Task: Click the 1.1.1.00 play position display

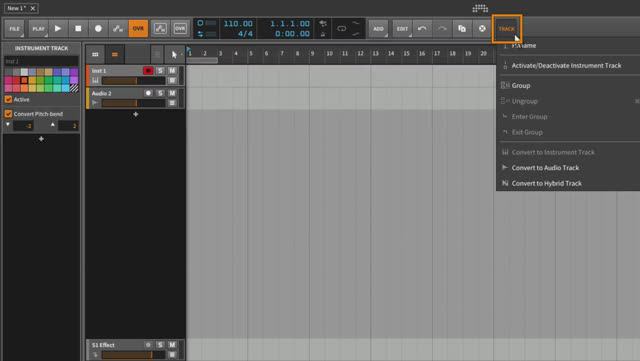Action: [290, 24]
